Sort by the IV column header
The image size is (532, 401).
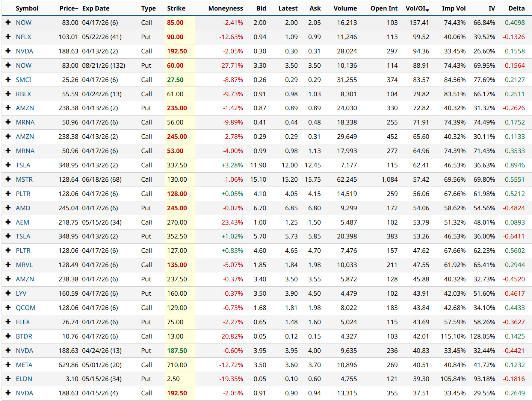tap(492, 8)
